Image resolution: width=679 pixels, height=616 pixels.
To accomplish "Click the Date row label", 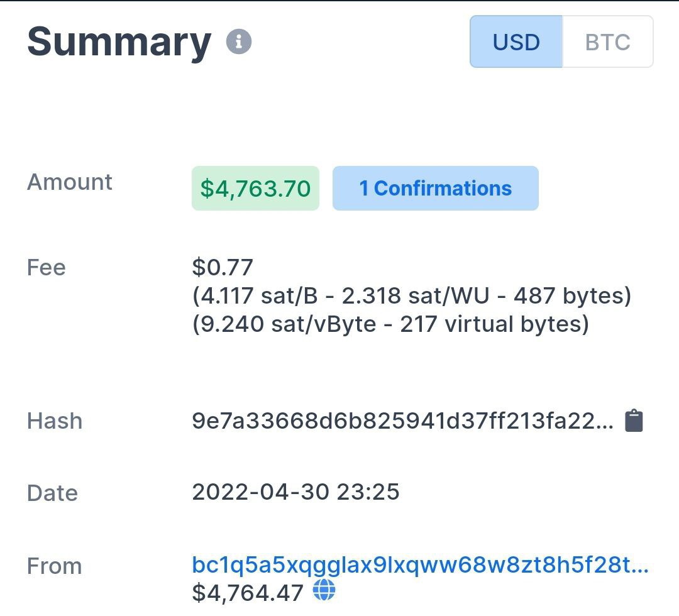I will pyautogui.click(x=52, y=493).
